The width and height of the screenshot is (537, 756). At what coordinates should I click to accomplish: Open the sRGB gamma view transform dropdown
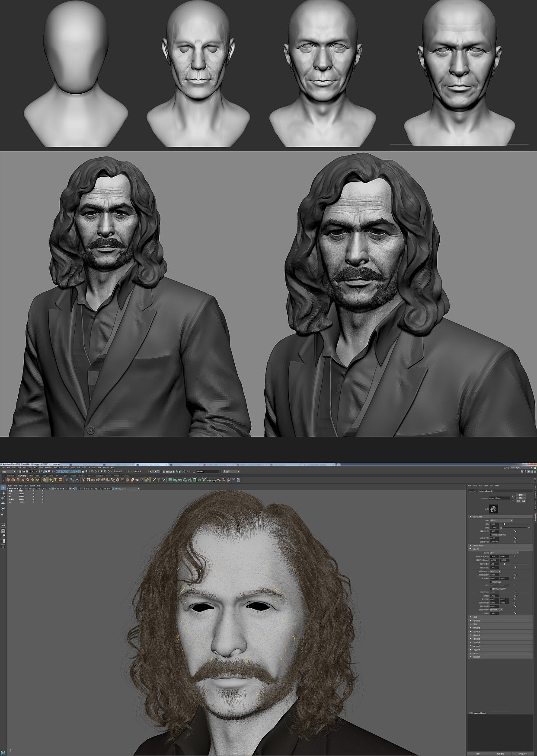click(x=126, y=489)
